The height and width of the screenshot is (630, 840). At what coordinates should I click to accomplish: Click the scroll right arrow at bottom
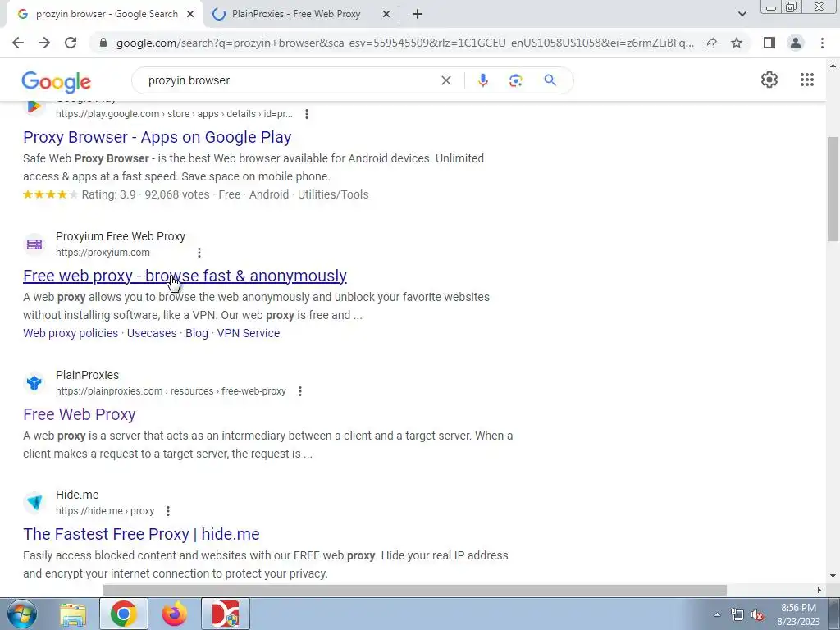coord(819,590)
